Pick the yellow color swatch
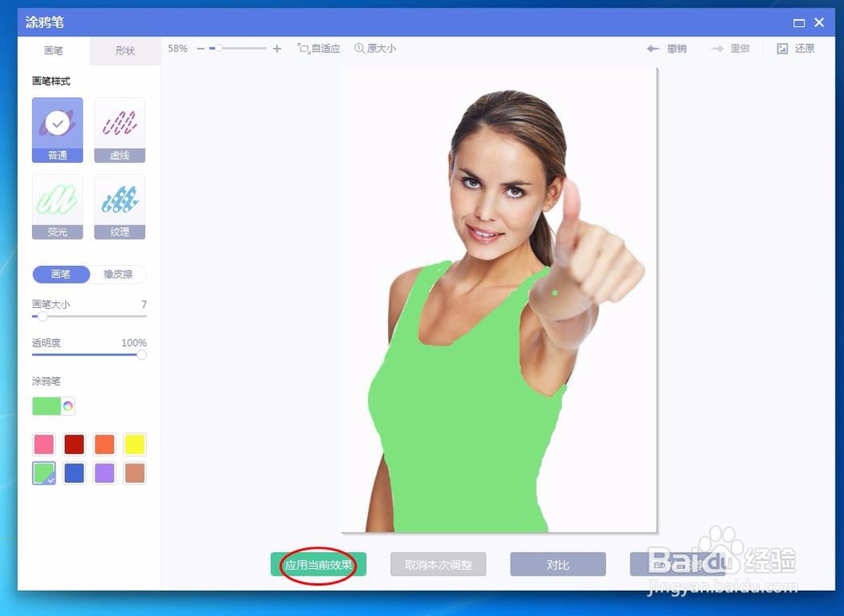Image resolution: width=844 pixels, height=616 pixels. pyautogui.click(x=134, y=445)
